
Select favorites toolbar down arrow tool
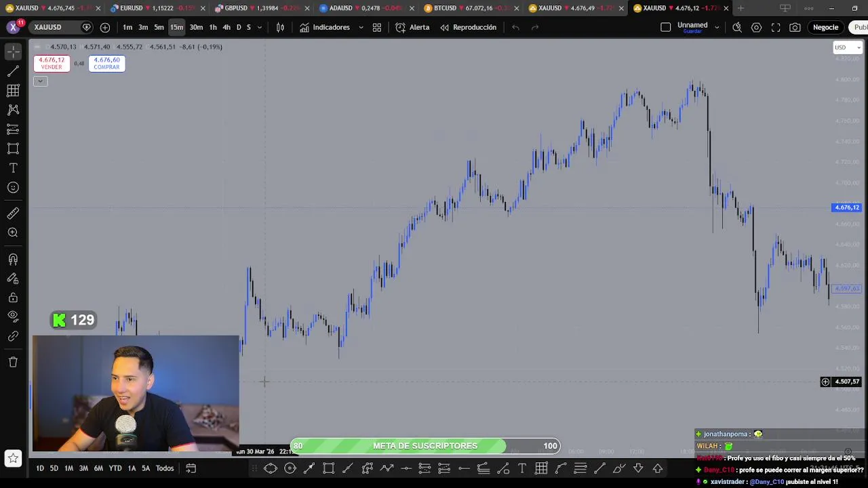(x=638, y=468)
